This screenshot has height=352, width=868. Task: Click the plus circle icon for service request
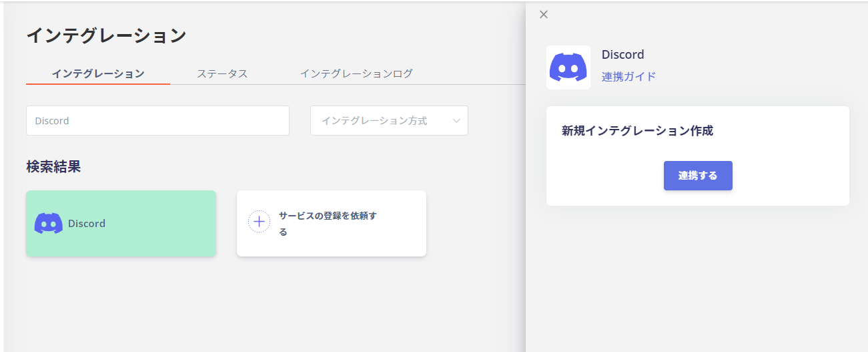coord(259,222)
